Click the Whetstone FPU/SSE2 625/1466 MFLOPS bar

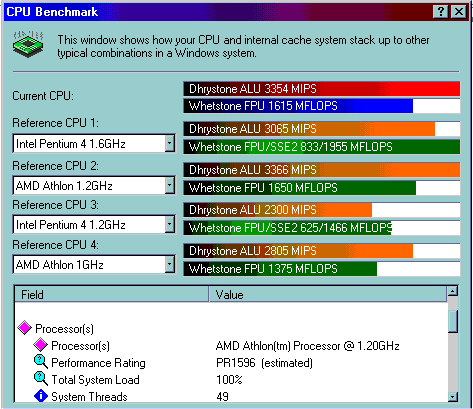point(322,228)
